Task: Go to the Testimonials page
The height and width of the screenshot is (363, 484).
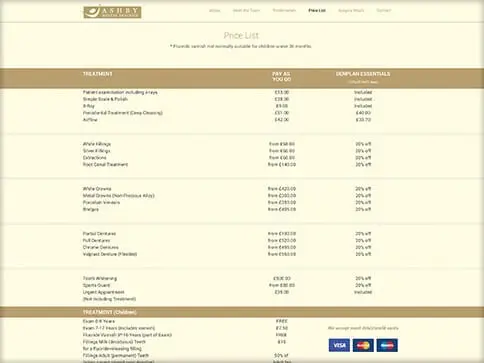Action: (284, 10)
